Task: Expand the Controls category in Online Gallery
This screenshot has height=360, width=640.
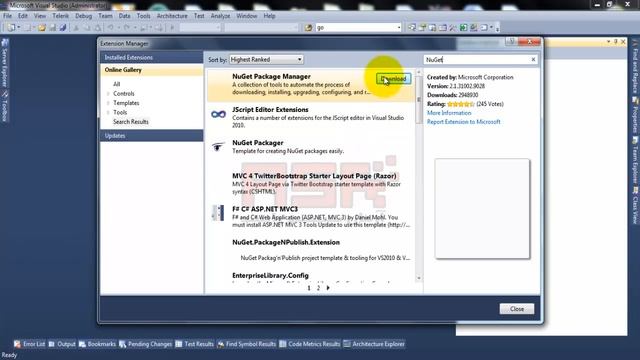Action: tap(108, 93)
